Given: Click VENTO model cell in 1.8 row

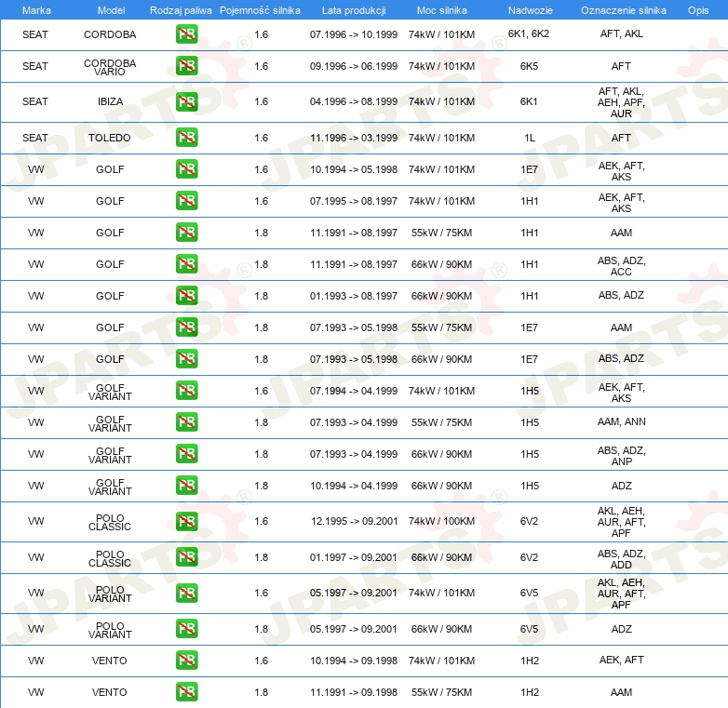Looking at the screenshot, I should (110, 692).
